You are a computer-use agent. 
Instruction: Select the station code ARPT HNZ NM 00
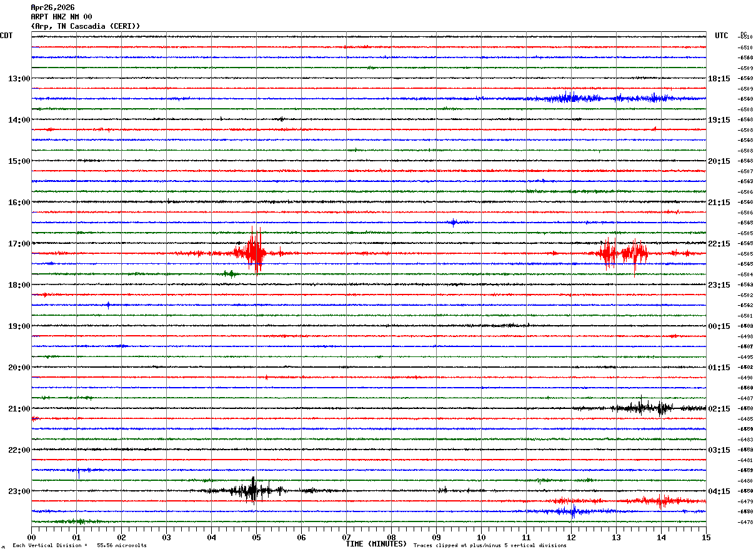pyautogui.click(x=61, y=17)
